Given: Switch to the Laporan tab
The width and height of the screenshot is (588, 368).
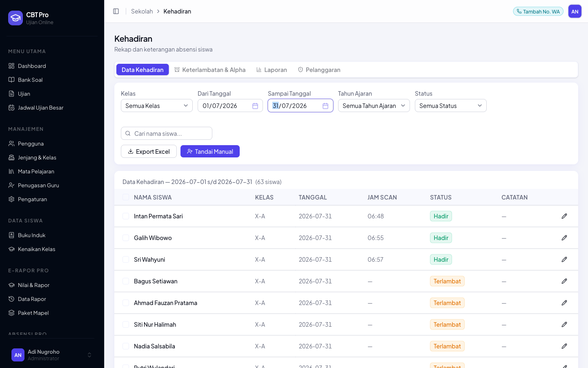Looking at the screenshot, I should pyautogui.click(x=272, y=70).
